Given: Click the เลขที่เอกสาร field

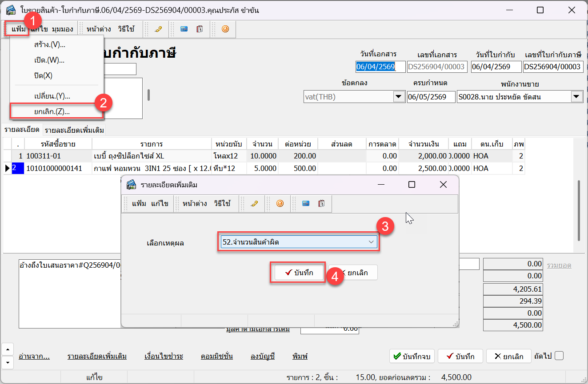Looking at the screenshot, I should click(x=437, y=67).
